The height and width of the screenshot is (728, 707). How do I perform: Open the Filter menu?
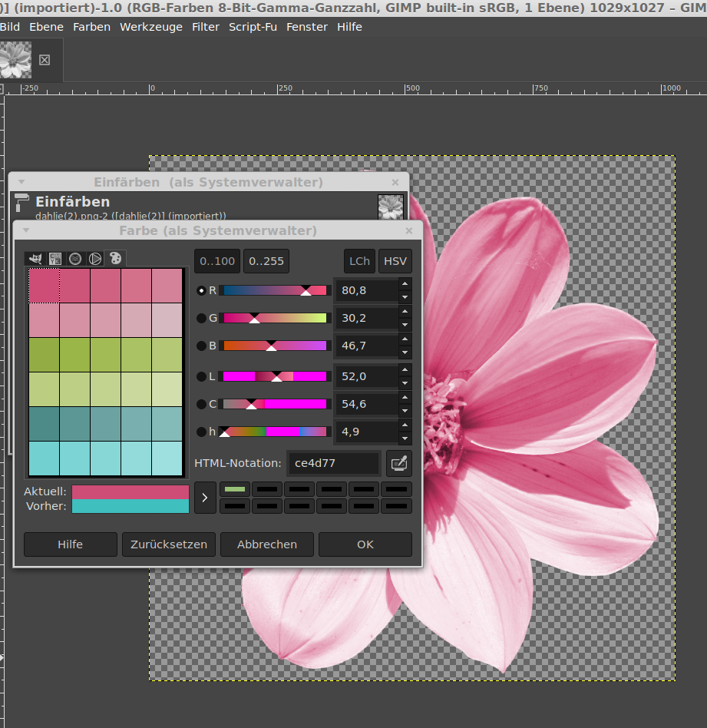pos(206,27)
